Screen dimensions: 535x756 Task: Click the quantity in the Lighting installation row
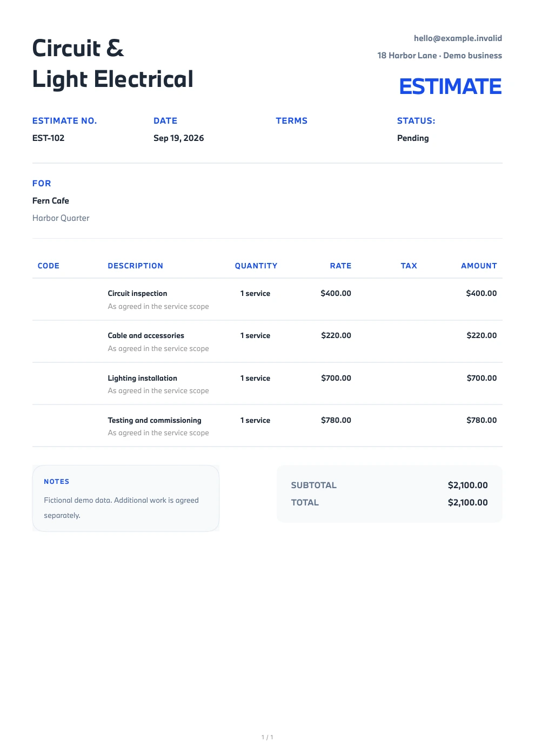pos(256,378)
